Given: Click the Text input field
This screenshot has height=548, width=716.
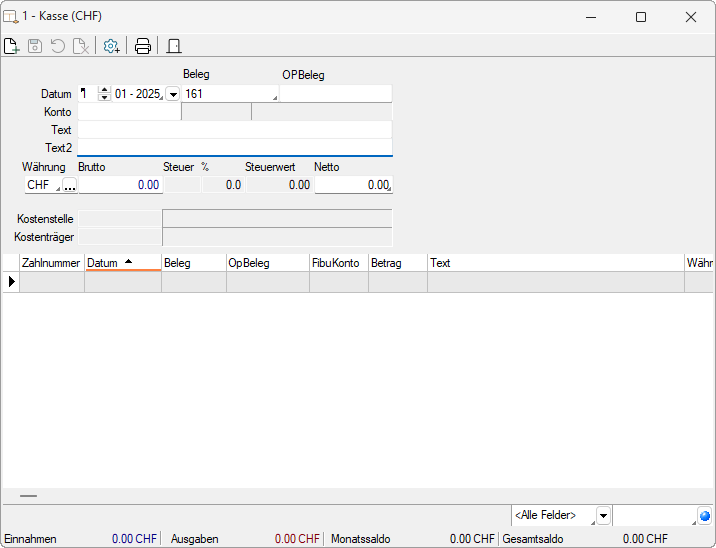Looking at the screenshot, I should (x=235, y=130).
